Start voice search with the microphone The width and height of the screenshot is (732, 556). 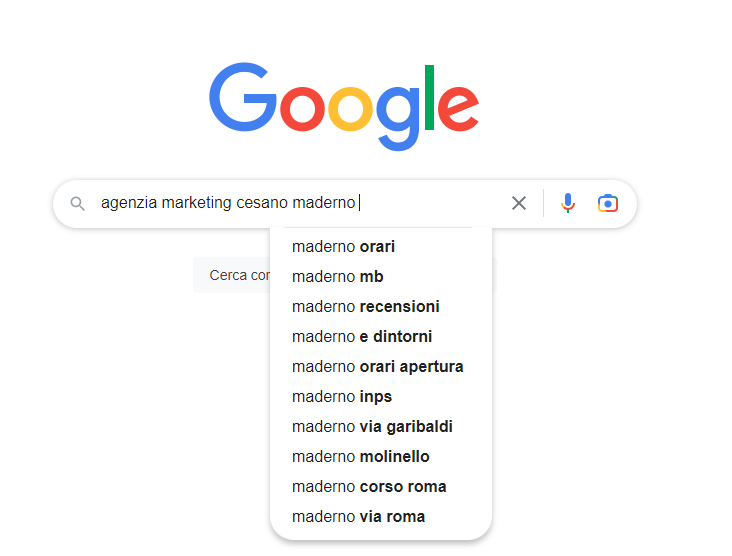pos(568,204)
